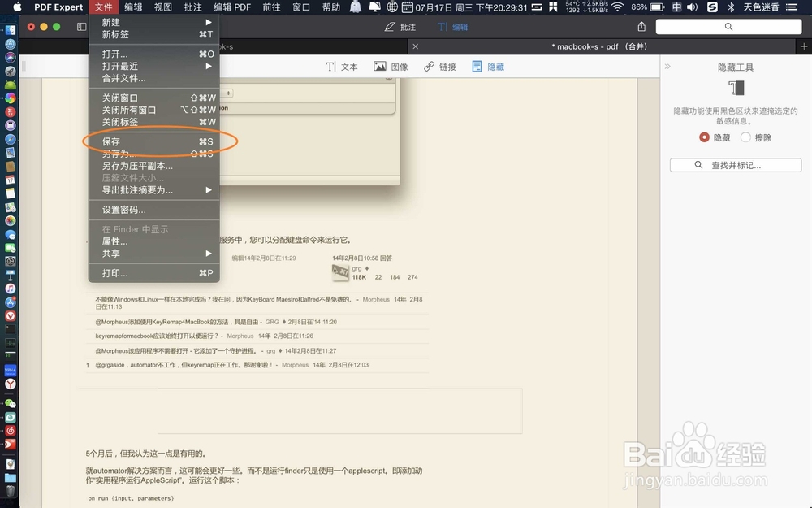Open WeChat from the Dock

click(11, 403)
